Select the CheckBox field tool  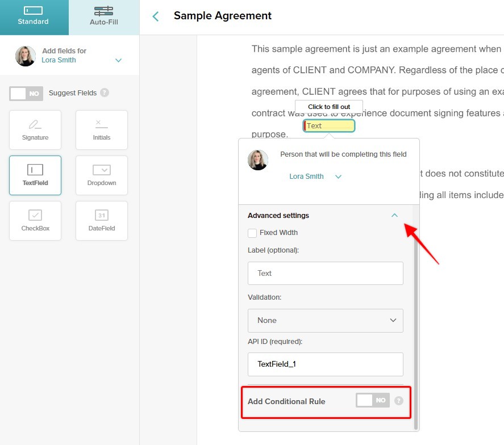pyautogui.click(x=35, y=221)
